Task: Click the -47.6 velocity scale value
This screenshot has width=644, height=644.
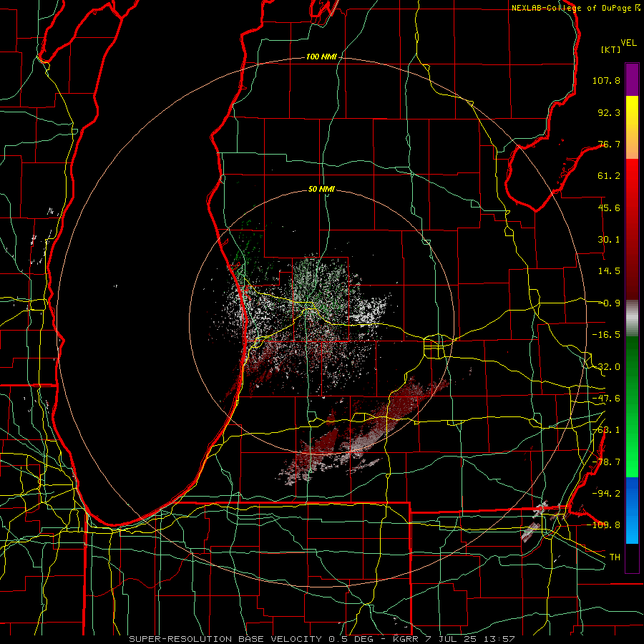Action: (x=606, y=399)
